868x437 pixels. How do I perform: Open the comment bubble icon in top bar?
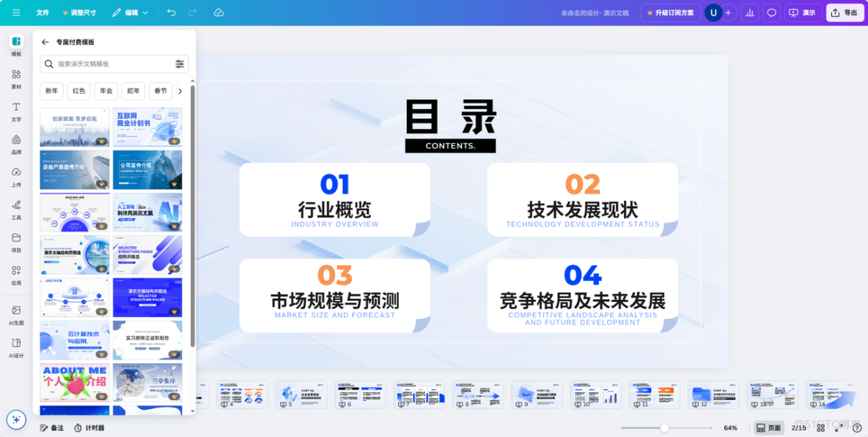tap(770, 12)
